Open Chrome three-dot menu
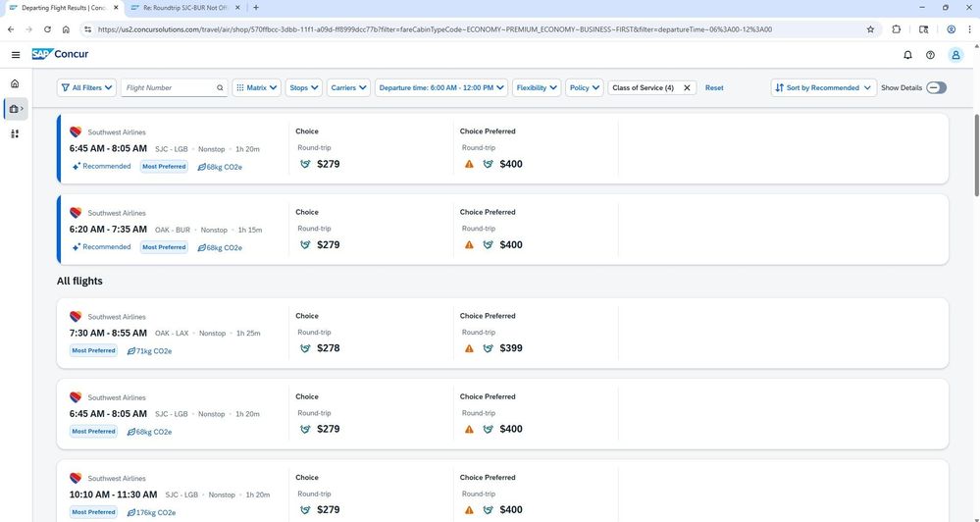The width and height of the screenshot is (980, 522). [x=969, y=29]
